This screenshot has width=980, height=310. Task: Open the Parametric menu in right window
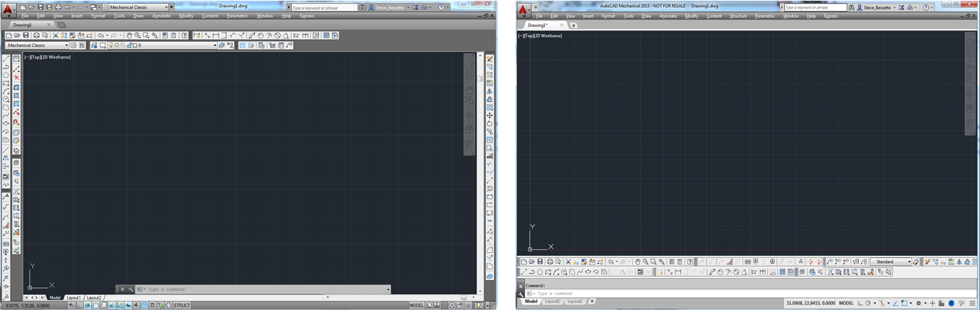tap(765, 16)
